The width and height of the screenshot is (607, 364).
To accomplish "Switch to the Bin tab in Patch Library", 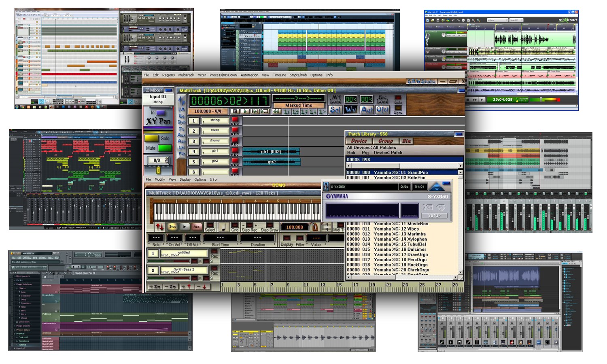I will click(406, 141).
